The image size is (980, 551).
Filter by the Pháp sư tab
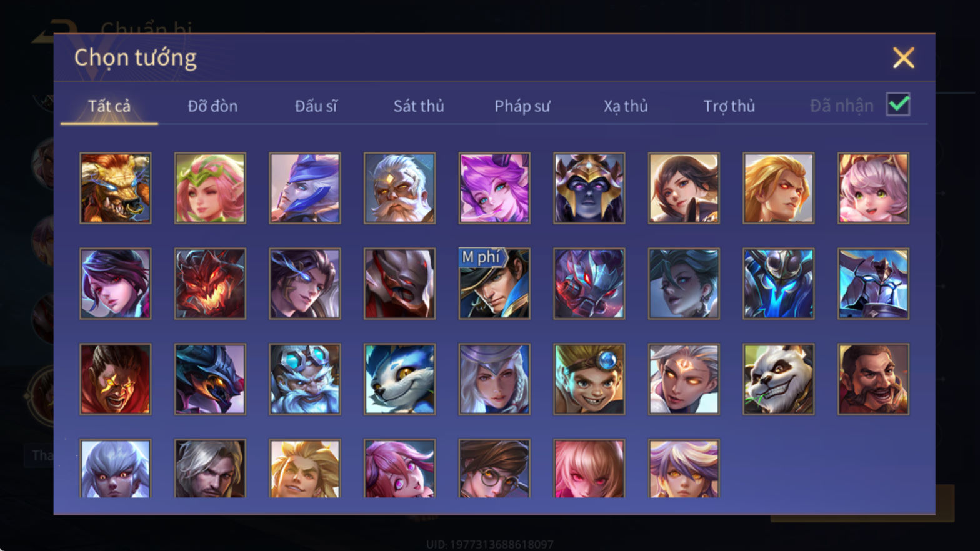[x=522, y=106]
